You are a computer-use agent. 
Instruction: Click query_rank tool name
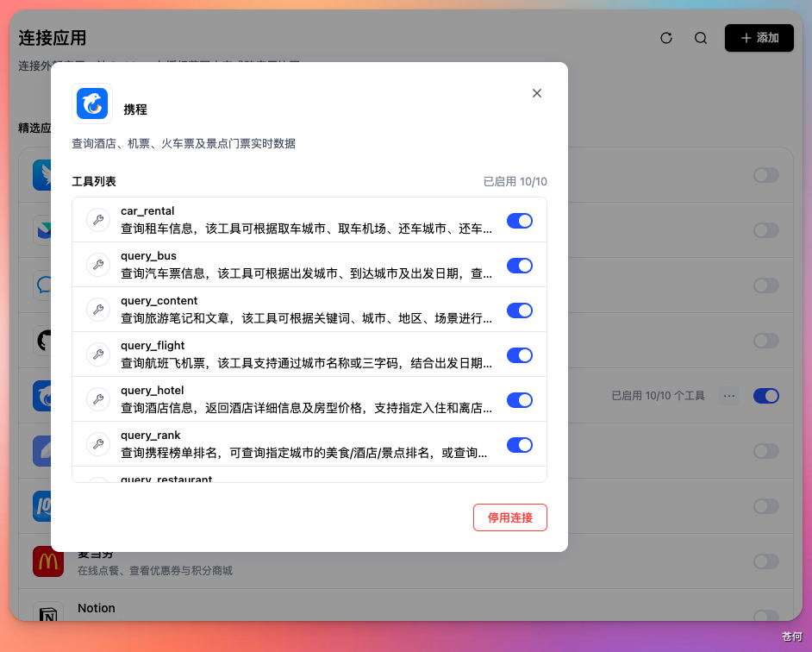click(151, 436)
